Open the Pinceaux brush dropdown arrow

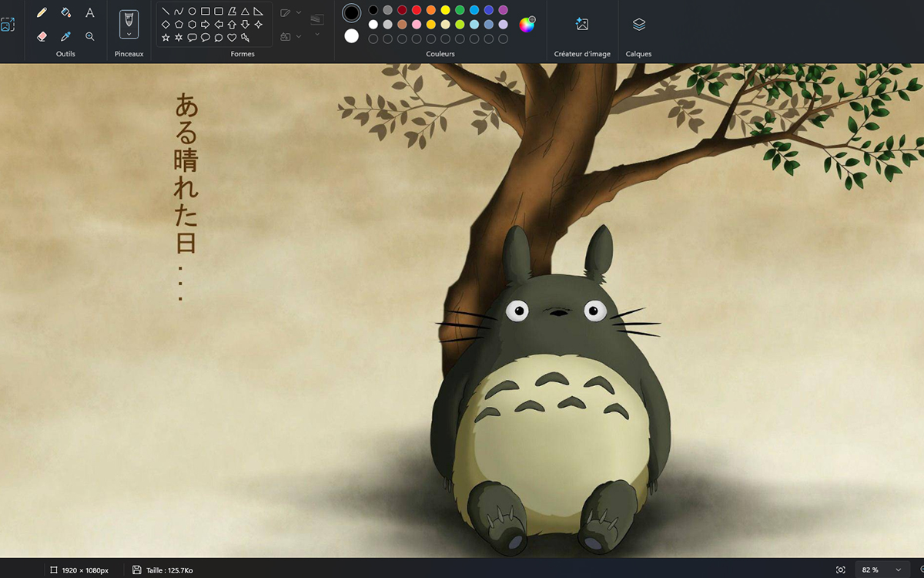[129, 34]
